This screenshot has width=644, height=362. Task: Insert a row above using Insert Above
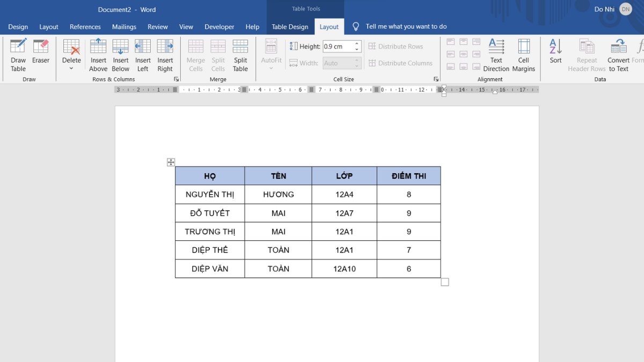[98, 55]
